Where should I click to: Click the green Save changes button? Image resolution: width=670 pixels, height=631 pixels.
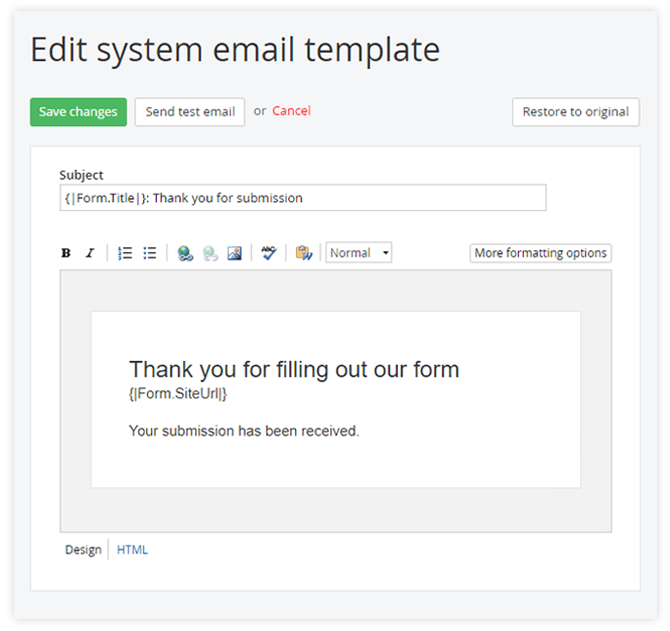(79, 112)
